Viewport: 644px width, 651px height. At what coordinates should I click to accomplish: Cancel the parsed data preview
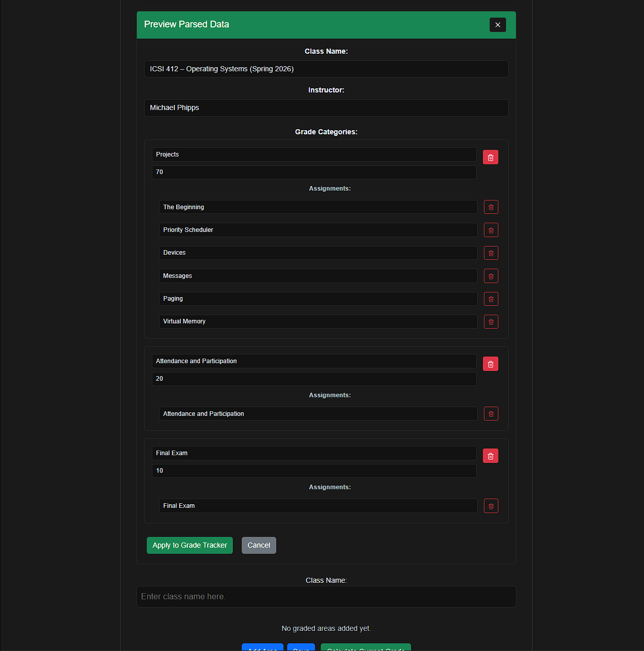[x=258, y=545]
